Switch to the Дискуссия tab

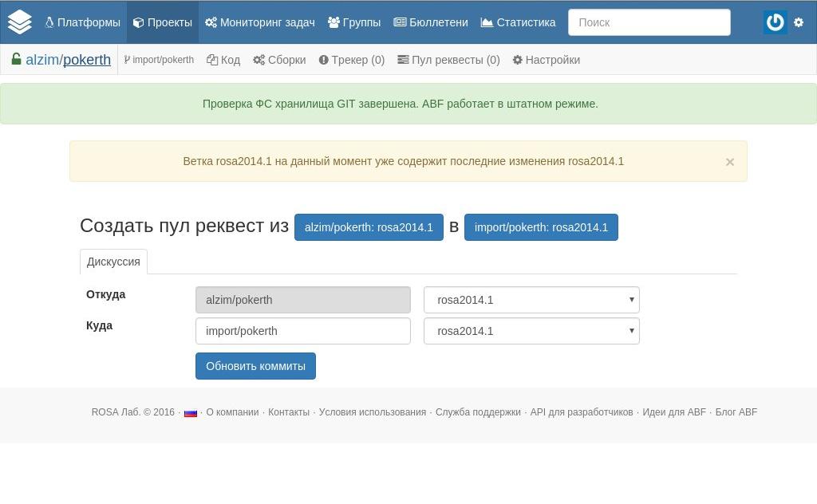tap(113, 262)
